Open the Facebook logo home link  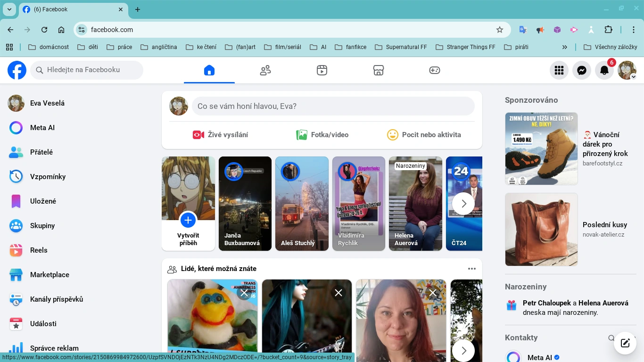point(17,70)
